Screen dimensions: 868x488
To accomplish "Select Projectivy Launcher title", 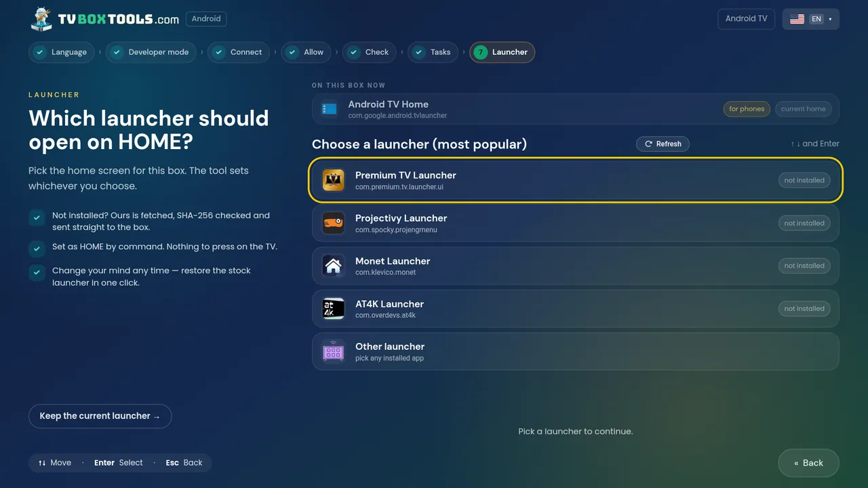I will [x=401, y=218].
